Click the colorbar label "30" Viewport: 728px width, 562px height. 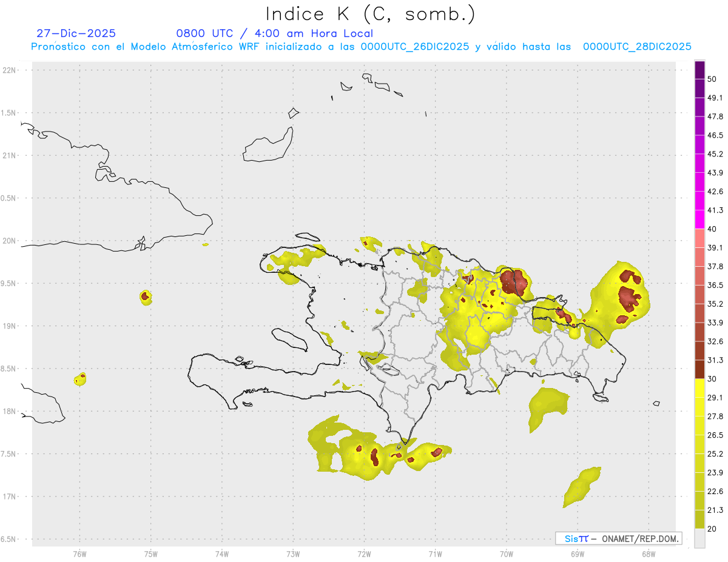tap(712, 379)
